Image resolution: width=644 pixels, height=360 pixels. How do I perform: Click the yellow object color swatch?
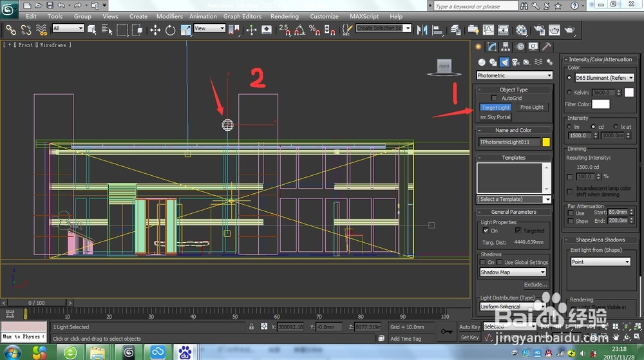[546, 142]
